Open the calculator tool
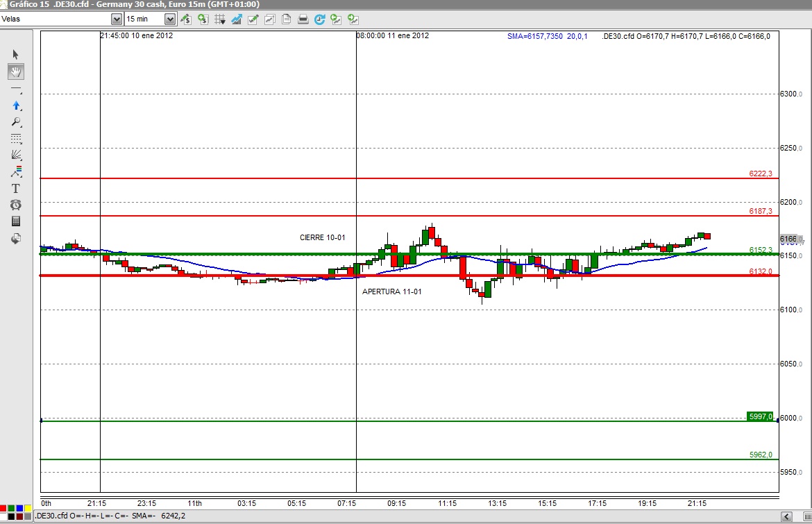 [15, 221]
